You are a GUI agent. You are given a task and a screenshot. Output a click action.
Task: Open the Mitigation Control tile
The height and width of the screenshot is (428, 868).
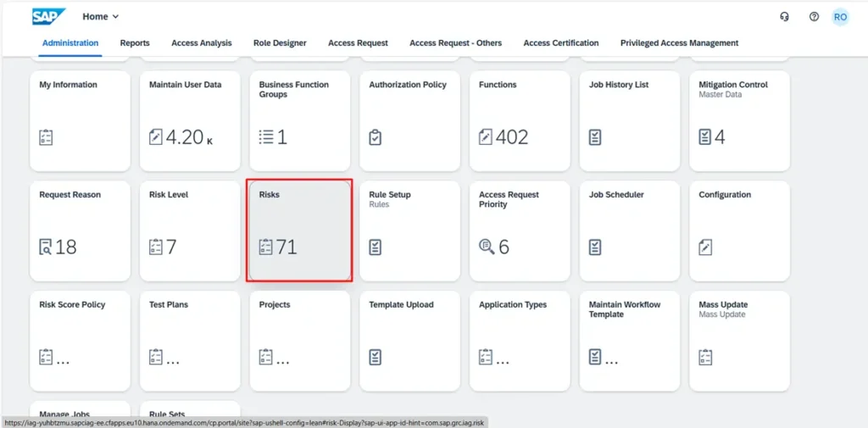tap(739, 120)
